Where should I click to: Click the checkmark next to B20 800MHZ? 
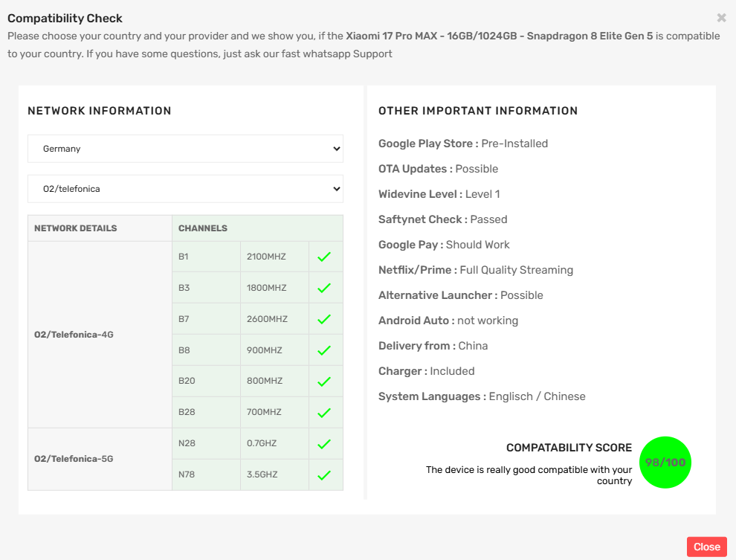coord(324,382)
